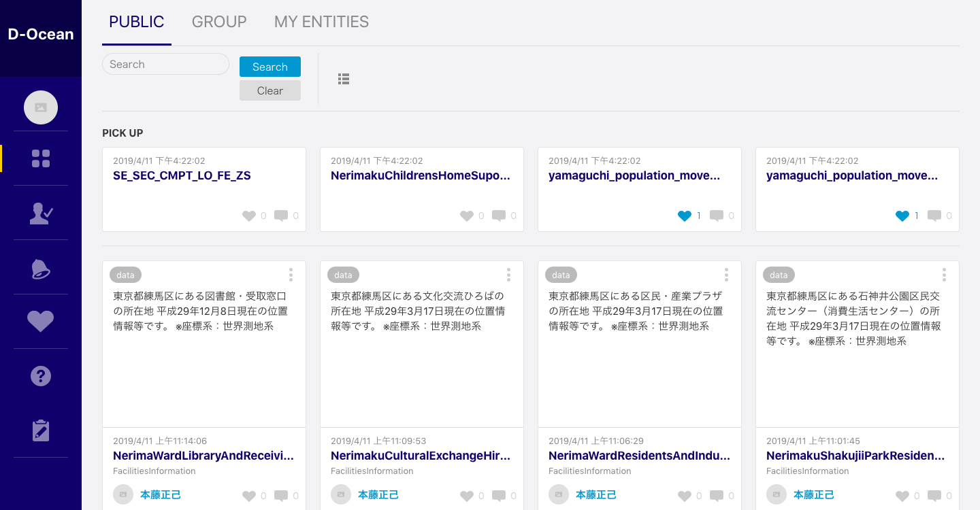Open NerimakuCulturalExchangeHir... entity title

(421, 456)
